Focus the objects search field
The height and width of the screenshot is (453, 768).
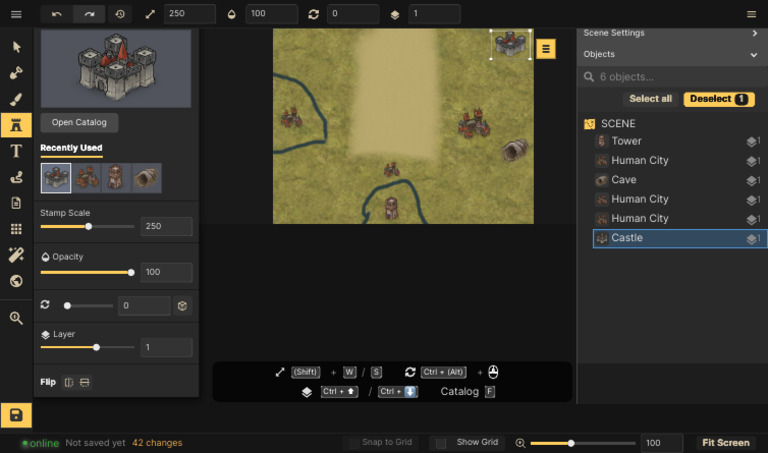[672, 77]
